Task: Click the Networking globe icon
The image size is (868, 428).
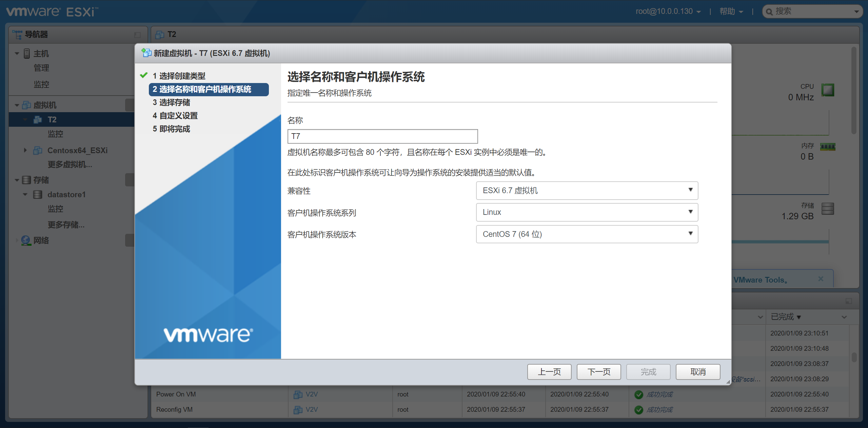Action: coord(26,240)
